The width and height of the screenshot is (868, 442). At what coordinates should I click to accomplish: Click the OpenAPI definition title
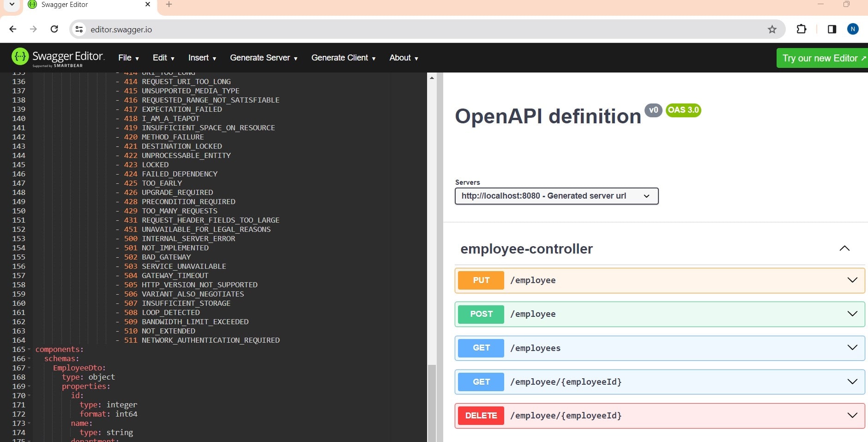548,116
